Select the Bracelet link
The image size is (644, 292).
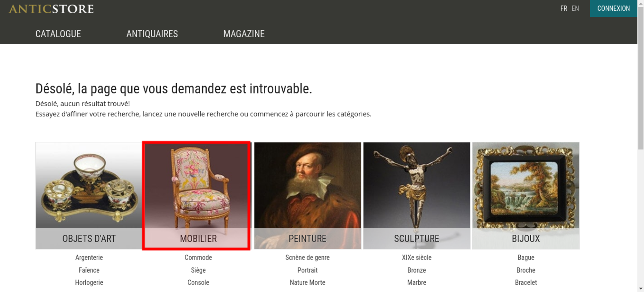coord(526,282)
